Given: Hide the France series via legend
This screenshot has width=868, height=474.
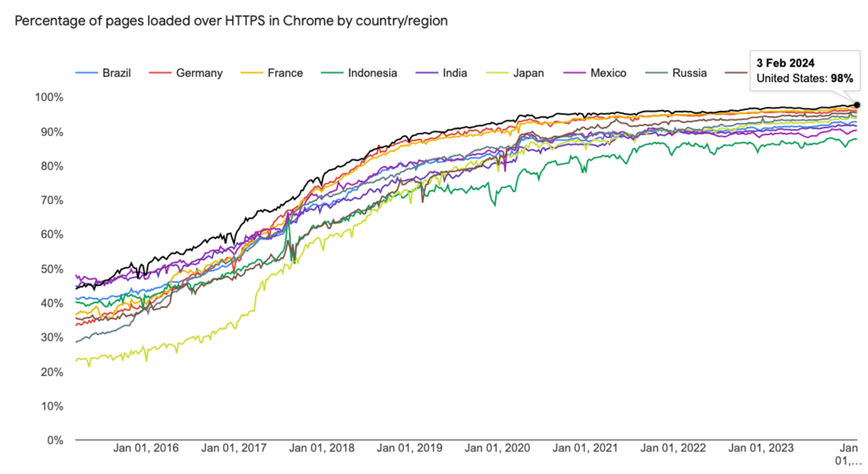Looking at the screenshot, I should pos(285,73).
